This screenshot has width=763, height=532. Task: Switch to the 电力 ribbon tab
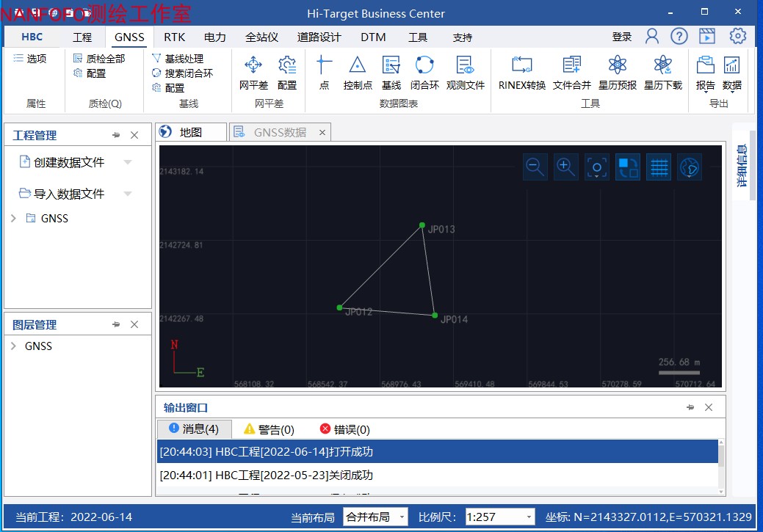coord(214,37)
